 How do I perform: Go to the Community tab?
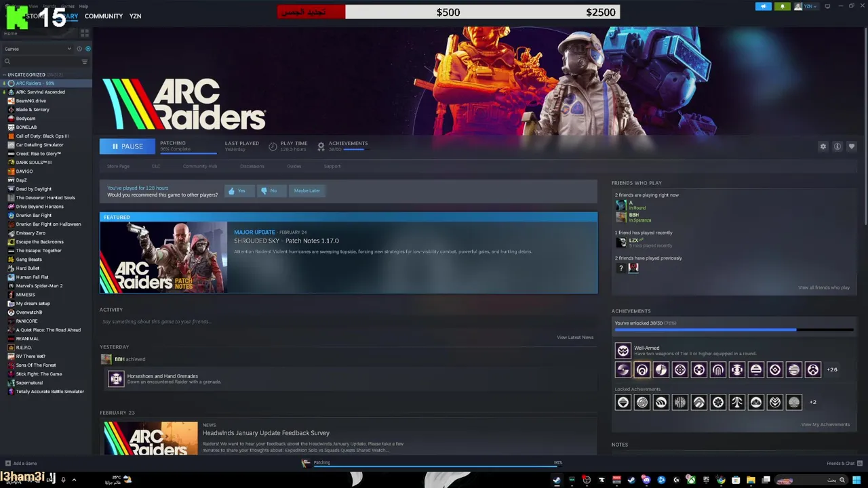coord(104,16)
